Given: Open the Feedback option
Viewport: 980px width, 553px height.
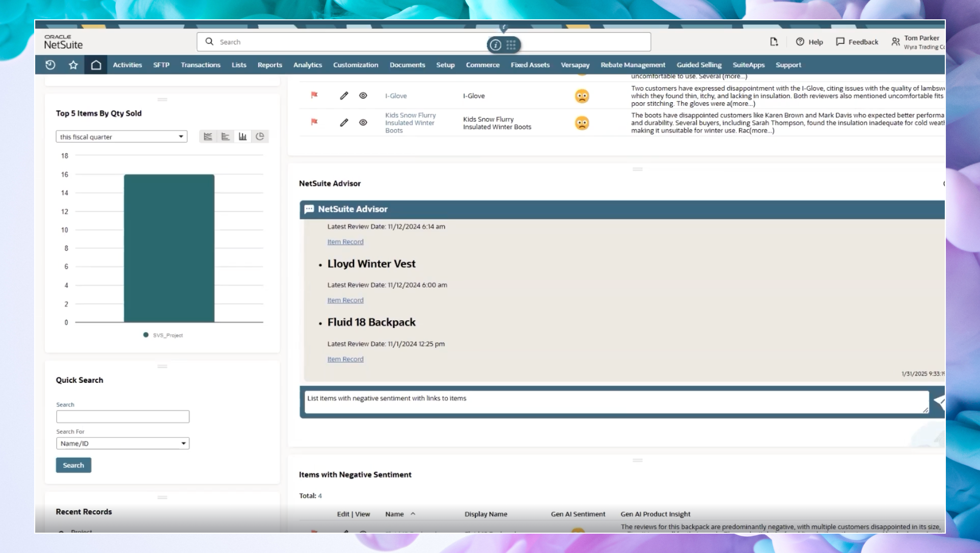Looking at the screenshot, I should (857, 42).
